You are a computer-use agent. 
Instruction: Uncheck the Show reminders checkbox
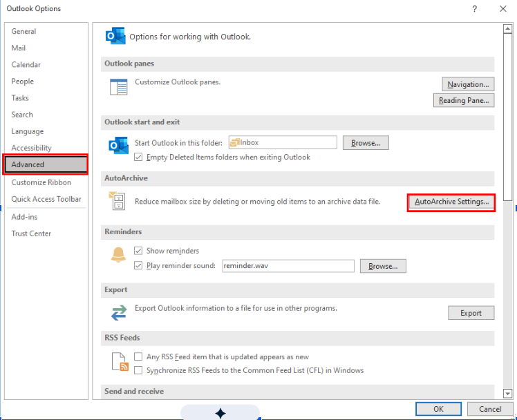click(x=138, y=251)
